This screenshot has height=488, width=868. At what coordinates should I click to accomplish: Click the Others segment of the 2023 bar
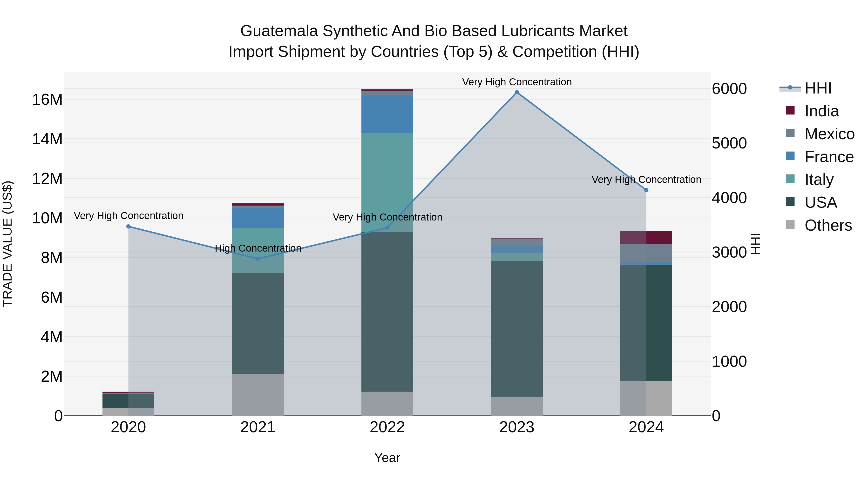tap(516, 407)
